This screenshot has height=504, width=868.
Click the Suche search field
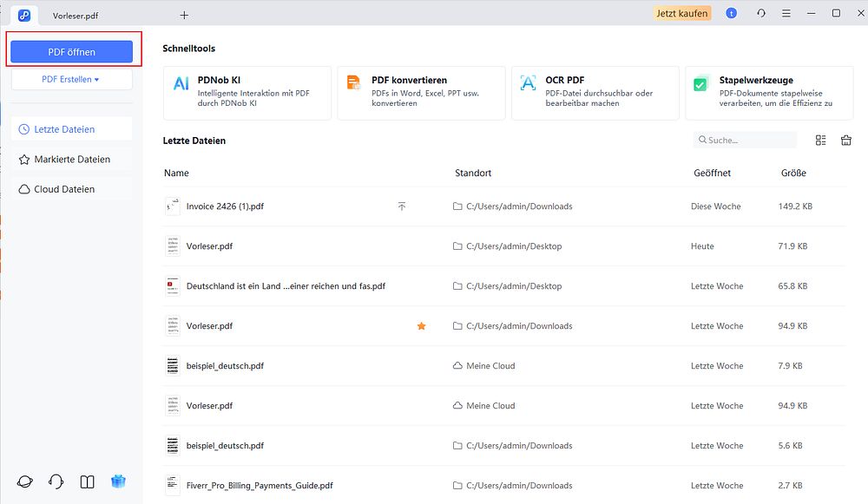click(x=745, y=140)
